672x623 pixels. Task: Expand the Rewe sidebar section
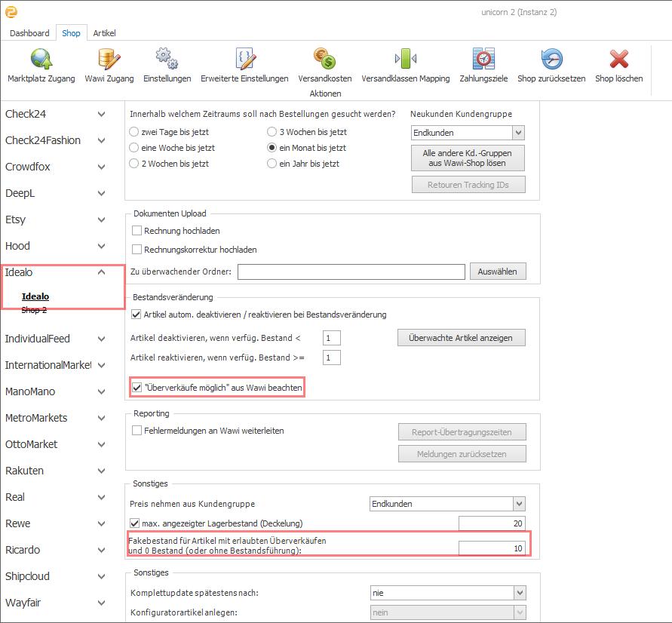point(101,523)
